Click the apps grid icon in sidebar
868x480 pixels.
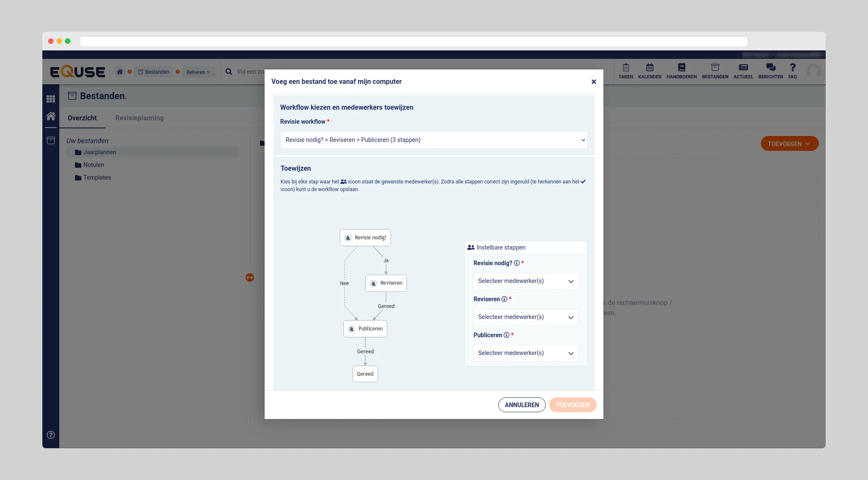[51, 99]
